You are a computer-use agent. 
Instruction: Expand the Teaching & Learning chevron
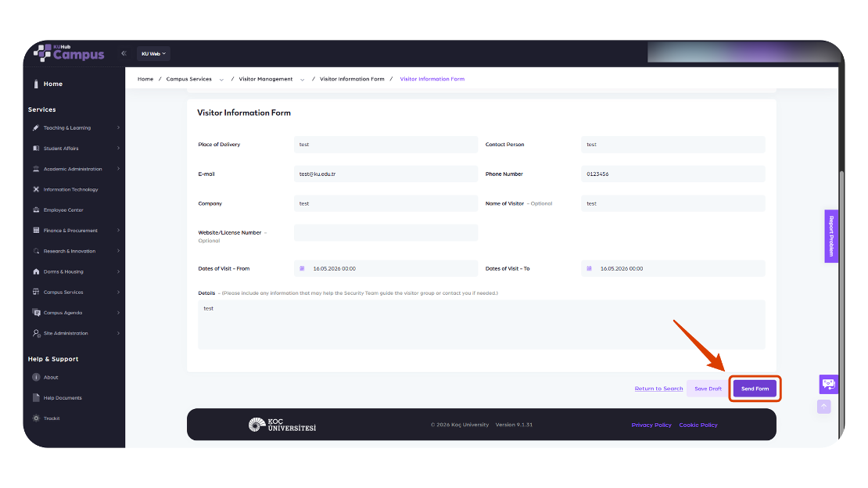coord(118,128)
